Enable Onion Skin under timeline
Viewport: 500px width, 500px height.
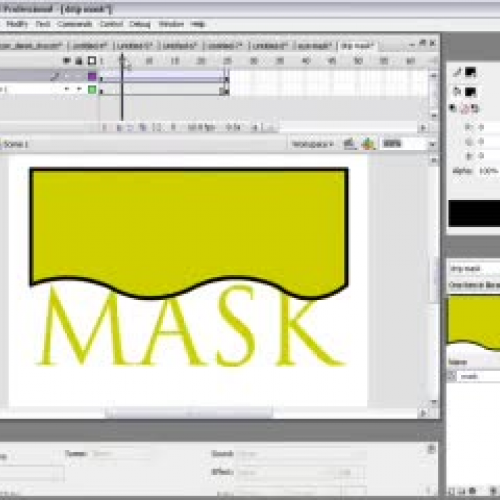119,127
